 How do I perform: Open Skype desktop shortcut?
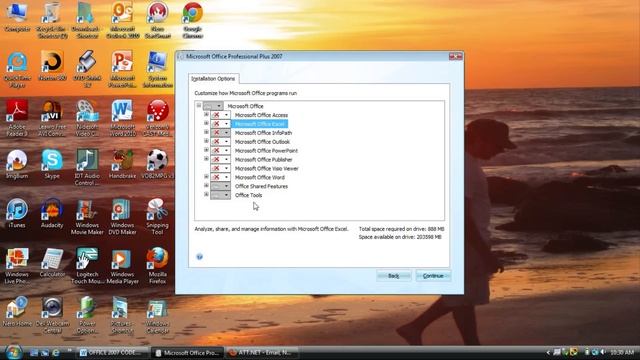pos(52,164)
